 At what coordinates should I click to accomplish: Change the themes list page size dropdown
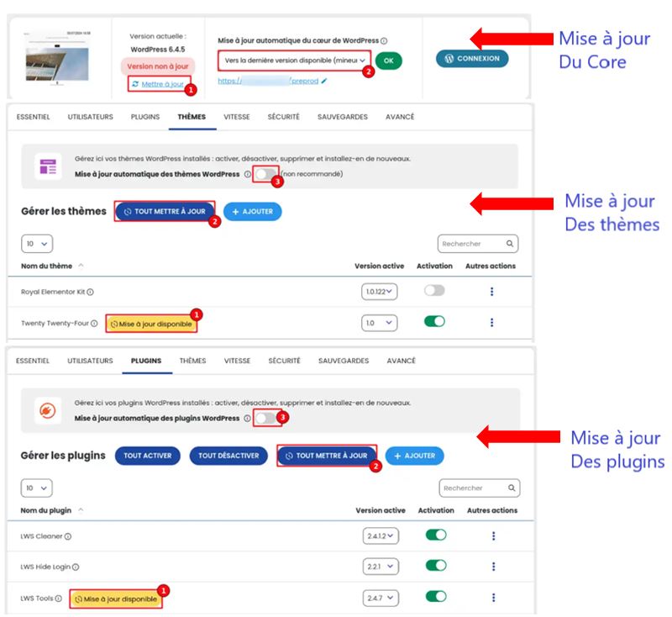pos(35,244)
